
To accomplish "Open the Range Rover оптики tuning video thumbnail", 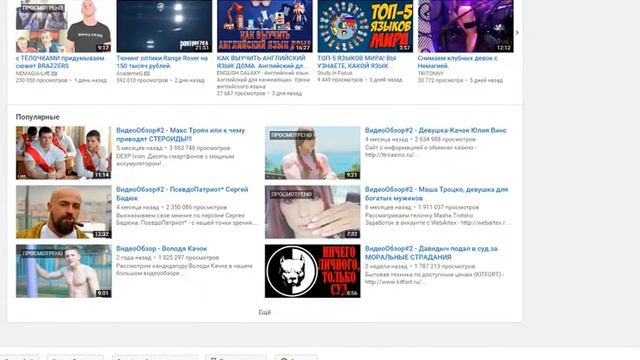I will pyautogui.click(x=164, y=26).
